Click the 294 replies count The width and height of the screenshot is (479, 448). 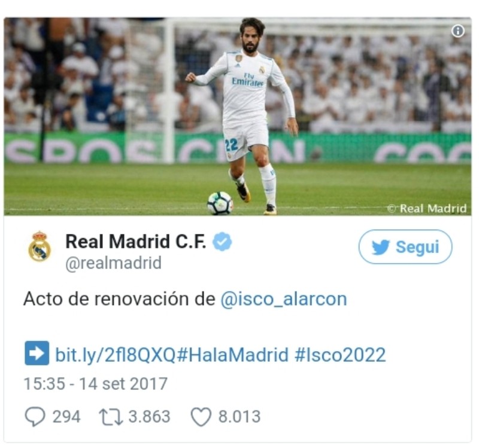[66, 417]
